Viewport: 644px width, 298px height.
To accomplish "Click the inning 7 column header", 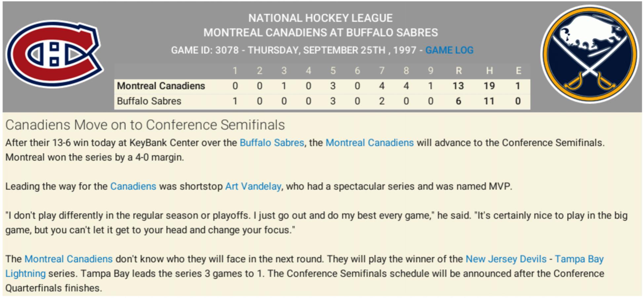I will click(382, 71).
